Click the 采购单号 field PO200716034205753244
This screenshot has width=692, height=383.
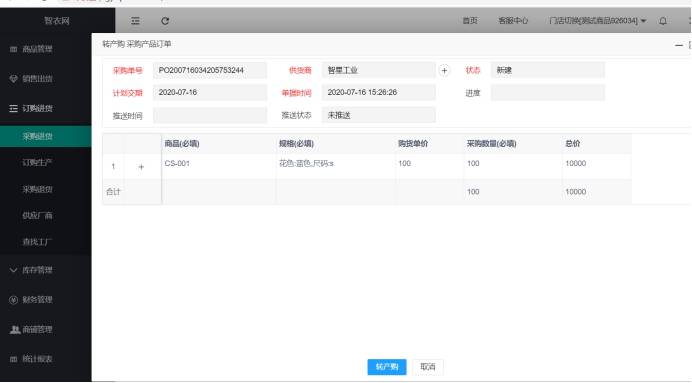pos(210,70)
